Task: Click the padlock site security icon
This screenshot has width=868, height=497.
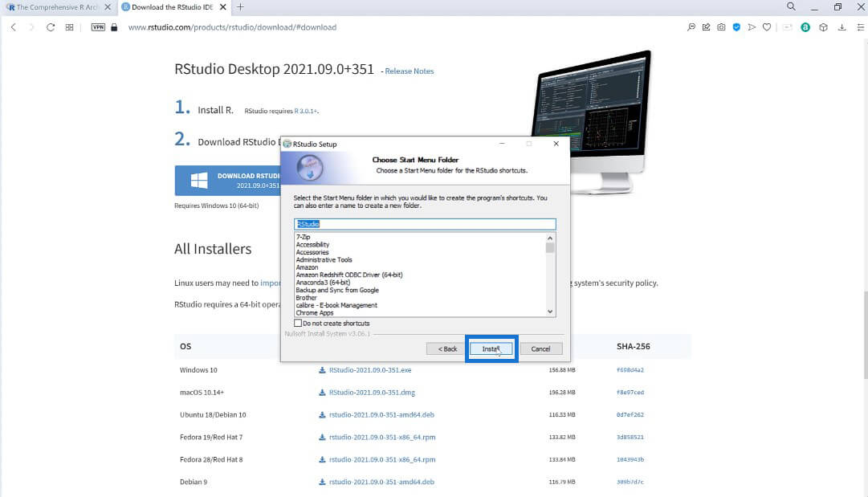Action: click(114, 27)
